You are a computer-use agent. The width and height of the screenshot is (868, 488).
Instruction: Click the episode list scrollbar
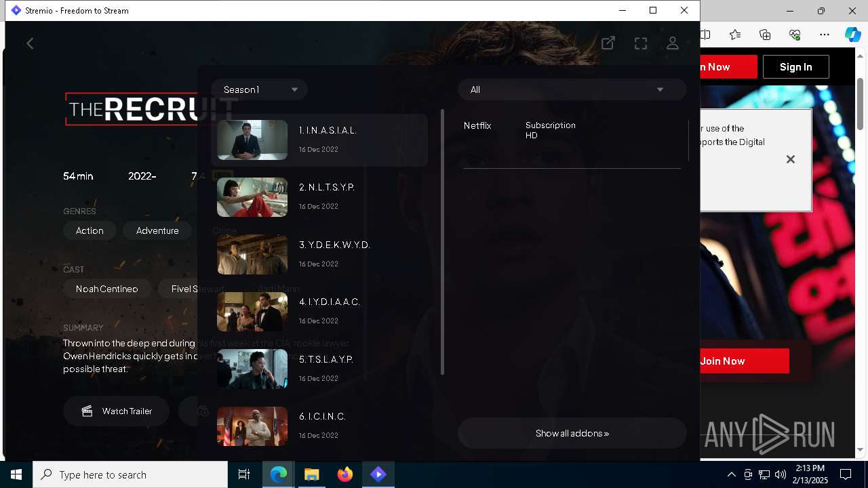click(x=442, y=242)
